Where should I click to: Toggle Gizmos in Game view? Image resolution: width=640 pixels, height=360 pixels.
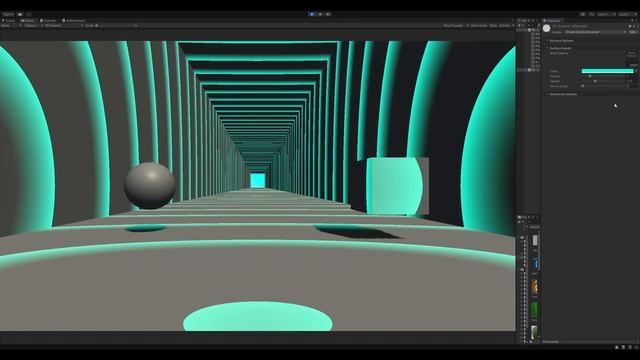coord(505,25)
